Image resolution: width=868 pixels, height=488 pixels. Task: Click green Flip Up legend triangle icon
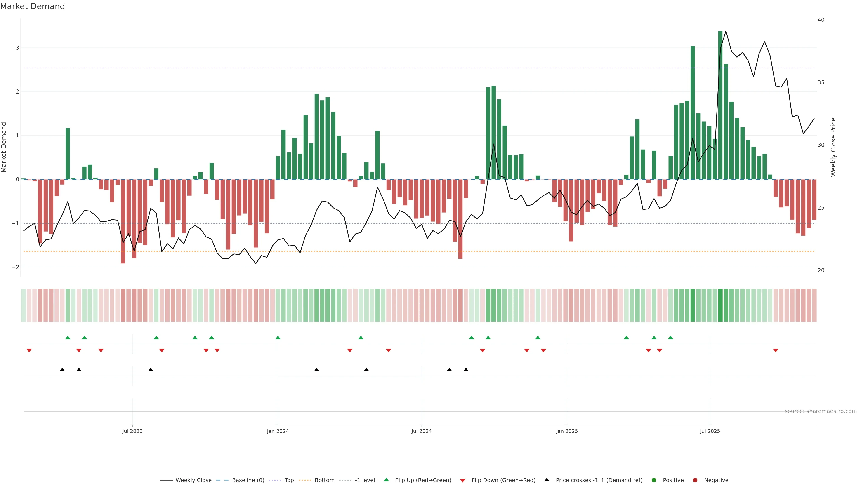point(387,480)
